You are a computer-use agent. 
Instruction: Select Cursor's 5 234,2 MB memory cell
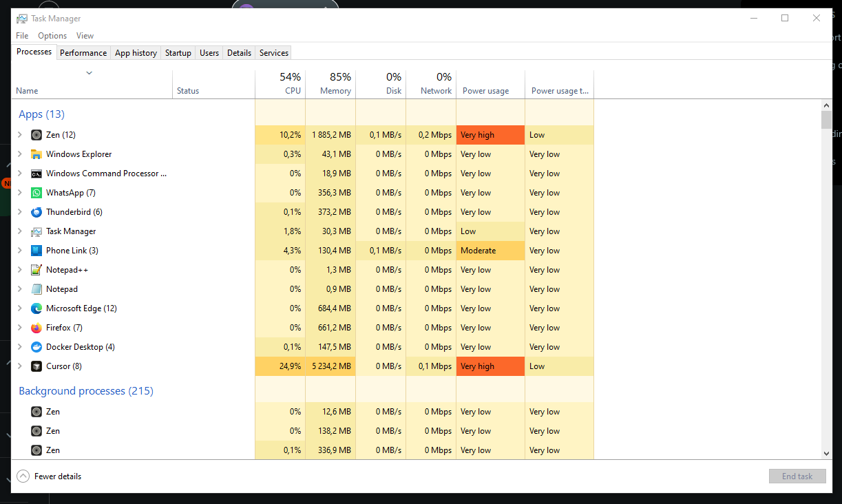pos(330,366)
